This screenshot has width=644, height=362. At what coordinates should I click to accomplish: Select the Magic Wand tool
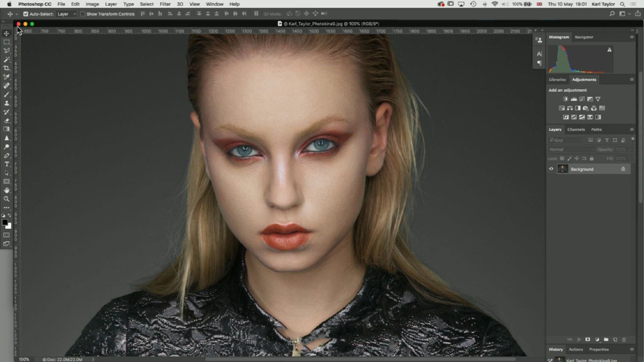(6, 59)
